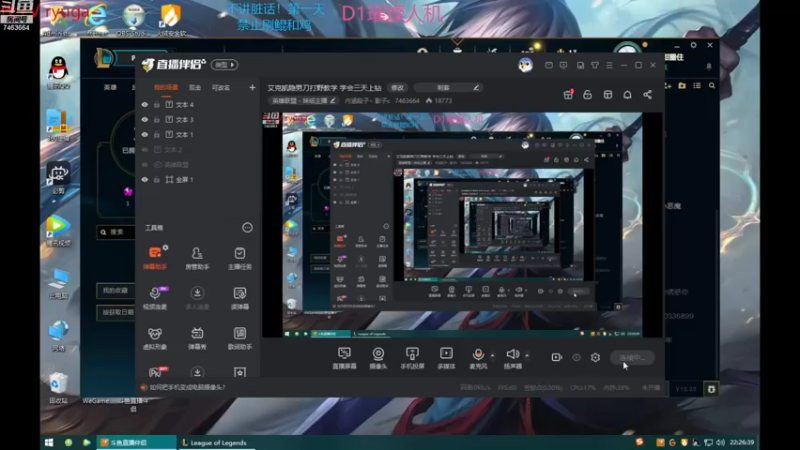The image size is (800, 450).
Task: Open the 视频连麦 tool
Action: coord(155,297)
